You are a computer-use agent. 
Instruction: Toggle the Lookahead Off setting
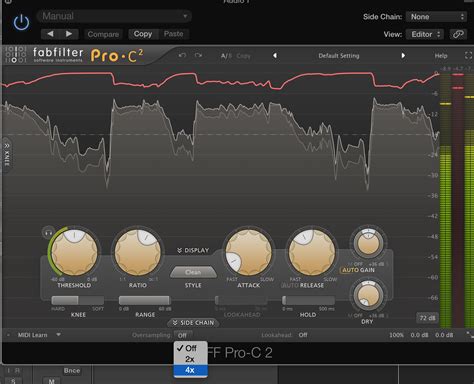[x=303, y=335]
